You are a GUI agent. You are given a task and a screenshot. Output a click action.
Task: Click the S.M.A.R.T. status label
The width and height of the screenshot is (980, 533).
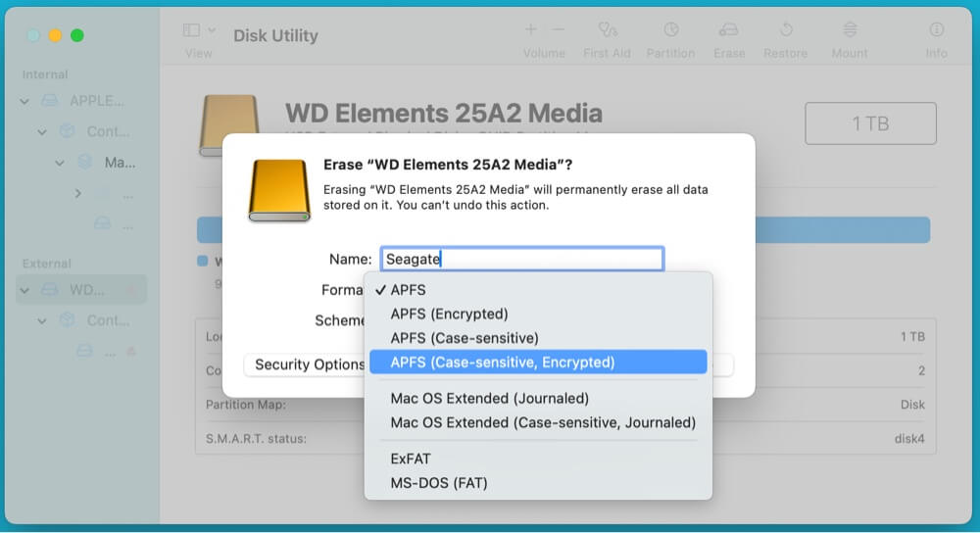point(256,439)
